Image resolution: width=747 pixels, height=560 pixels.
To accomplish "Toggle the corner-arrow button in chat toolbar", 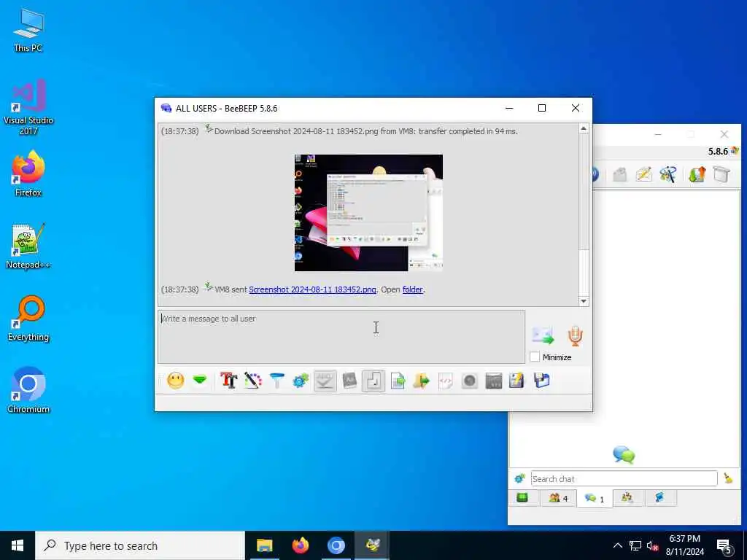I will coord(373,381).
